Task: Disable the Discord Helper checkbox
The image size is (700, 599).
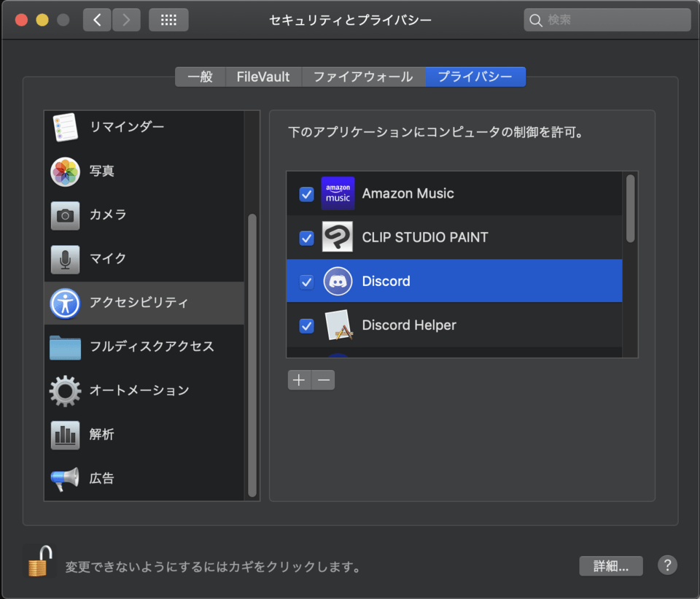Action: point(307,325)
